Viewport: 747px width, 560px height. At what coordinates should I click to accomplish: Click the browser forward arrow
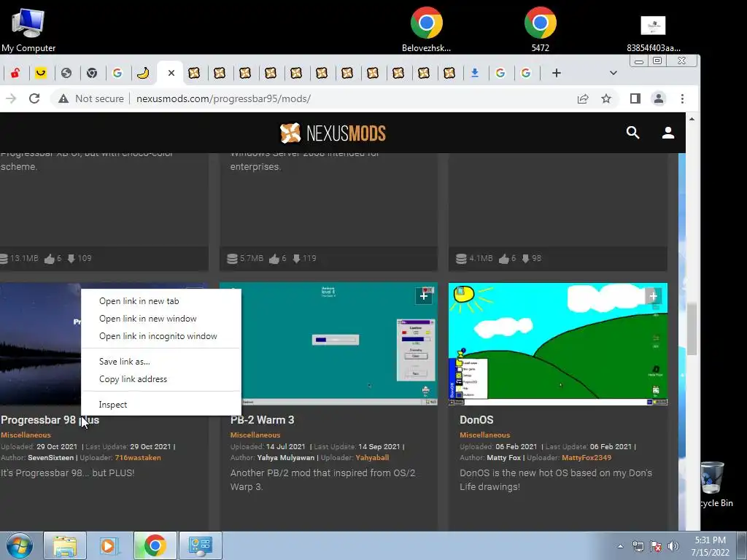[10, 98]
